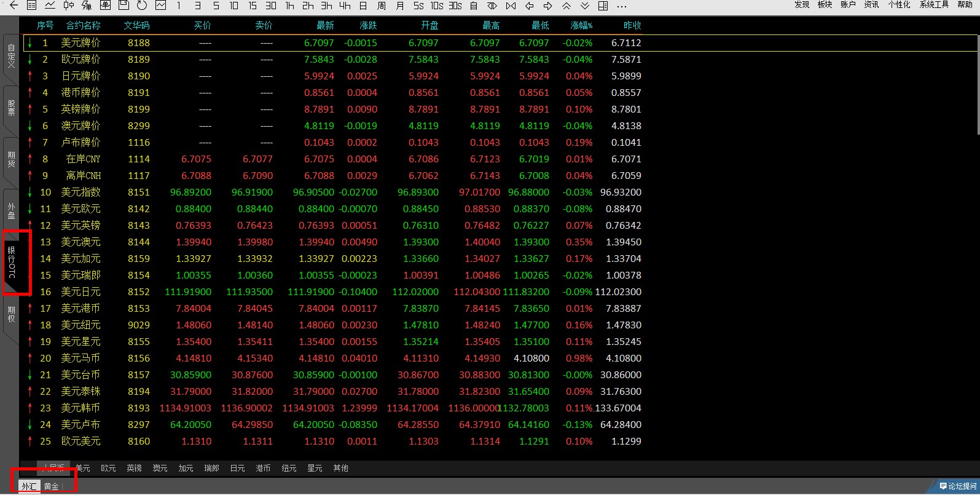Switch to the 外汇 bottom tab
The height and width of the screenshot is (495, 980).
(29, 486)
